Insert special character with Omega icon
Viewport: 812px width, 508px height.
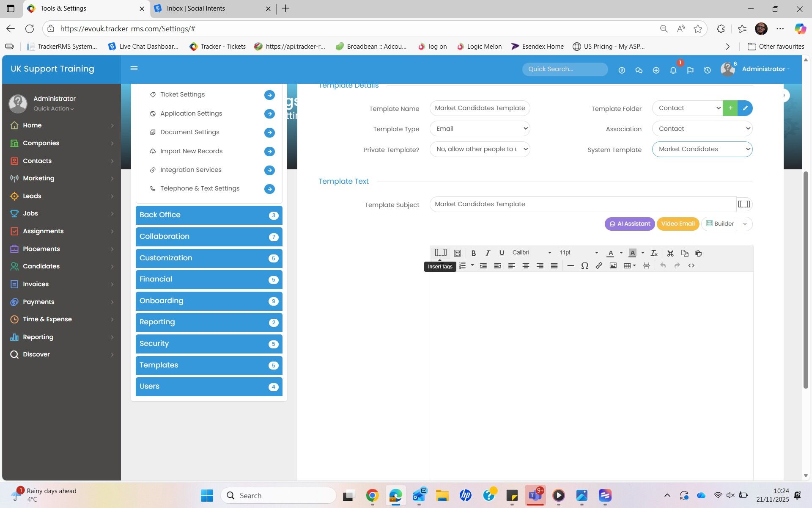[584, 266]
